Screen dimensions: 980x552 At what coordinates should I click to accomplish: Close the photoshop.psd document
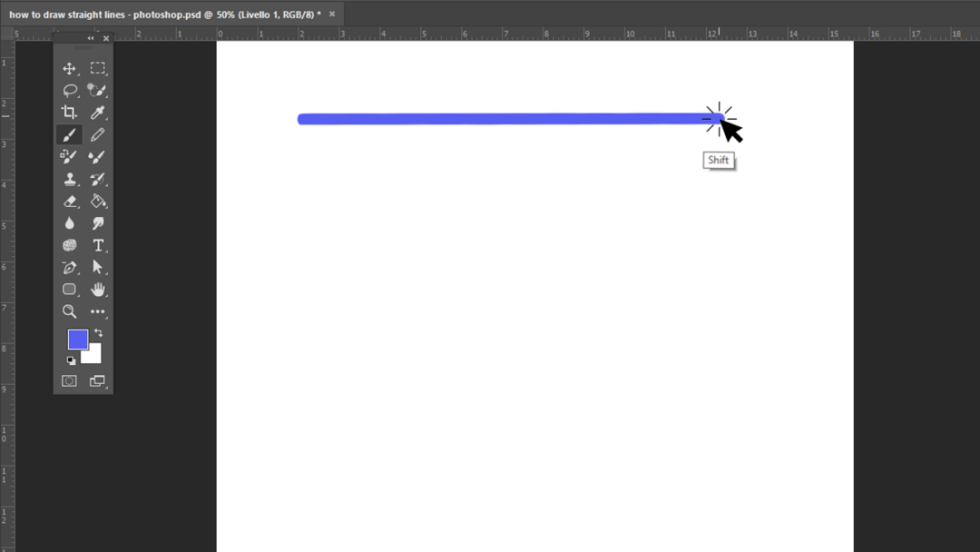coord(330,15)
